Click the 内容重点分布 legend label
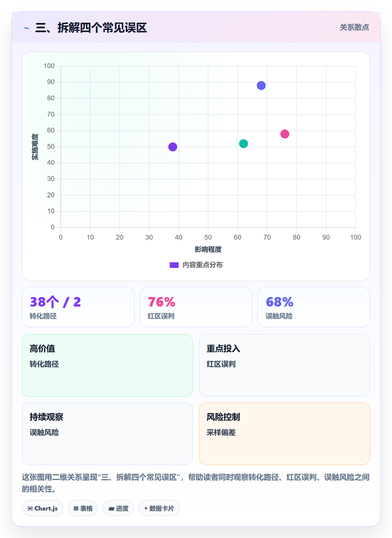392x538 pixels. [x=203, y=265]
